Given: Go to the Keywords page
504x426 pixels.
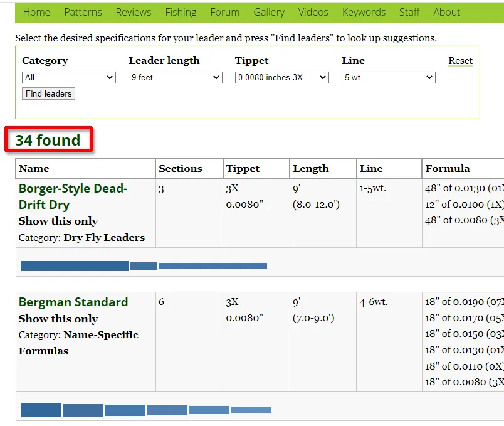Looking at the screenshot, I should tap(364, 12).
